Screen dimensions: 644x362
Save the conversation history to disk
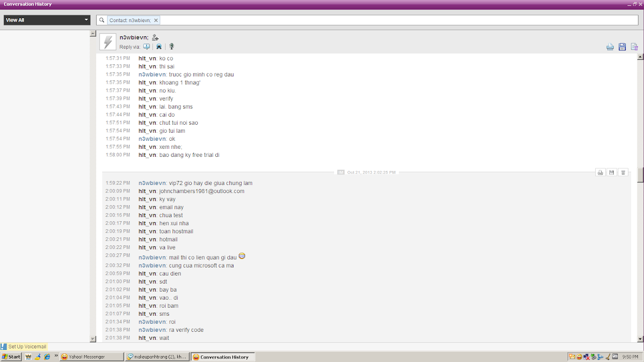pos(622,47)
